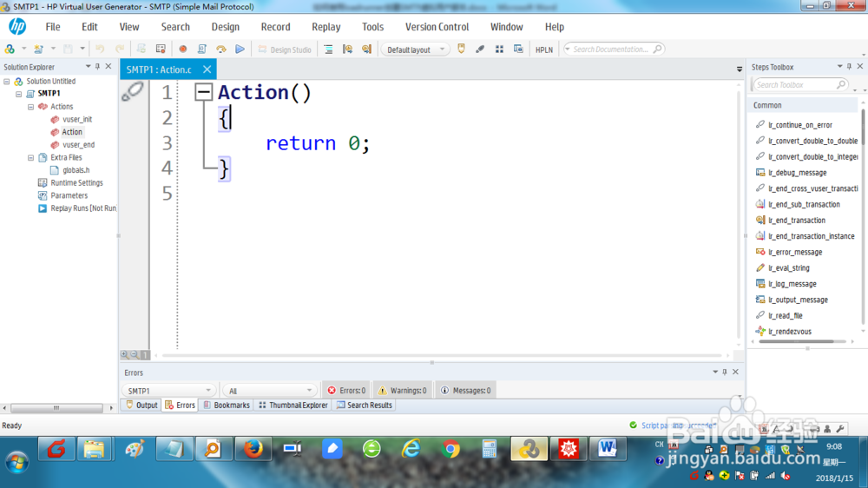The height and width of the screenshot is (488, 868).
Task: Pin the Solution Explorer panel
Action: (x=98, y=67)
